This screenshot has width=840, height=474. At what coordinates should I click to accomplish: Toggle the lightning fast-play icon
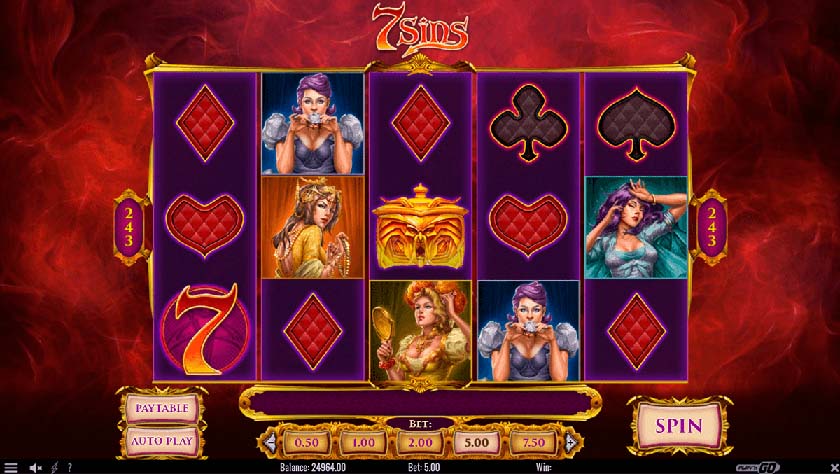point(54,468)
